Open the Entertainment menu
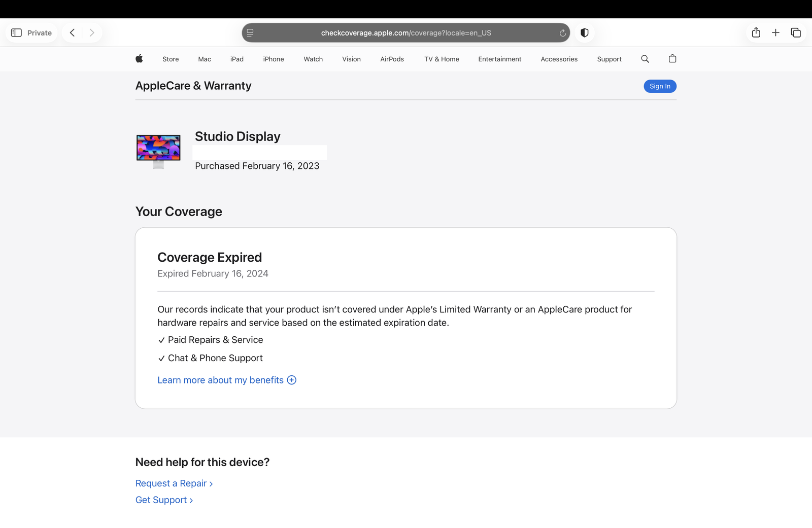Screen dimensions: 812x528 point(500,59)
